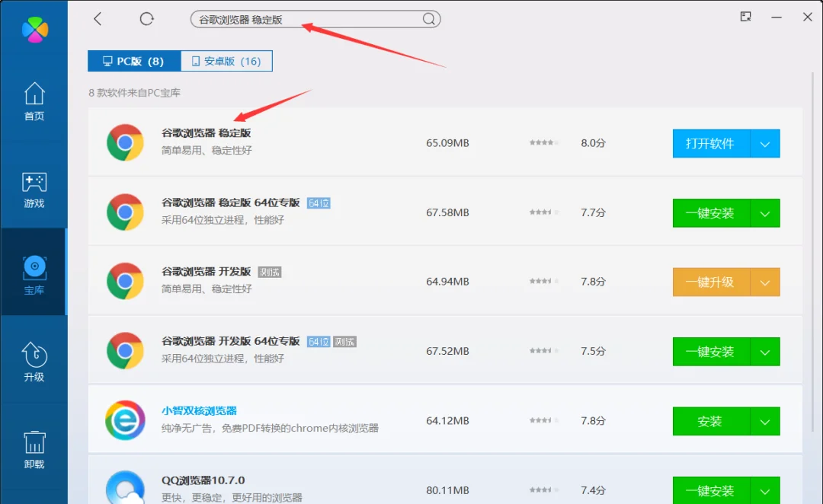Open the 游戏 games section
Image resolution: width=823 pixels, height=504 pixels.
pos(34,190)
